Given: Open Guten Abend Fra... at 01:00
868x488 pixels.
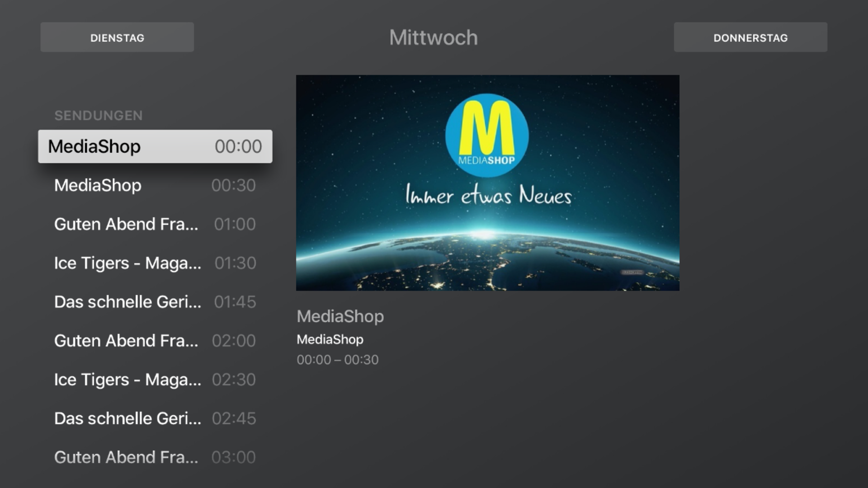Looking at the screenshot, I should tap(155, 224).
